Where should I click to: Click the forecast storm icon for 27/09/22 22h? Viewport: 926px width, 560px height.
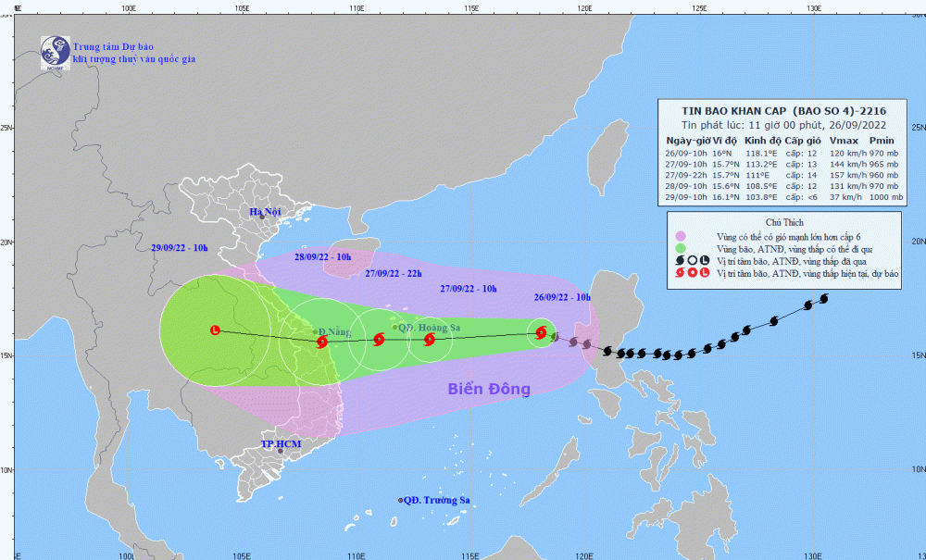pyautogui.click(x=378, y=340)
